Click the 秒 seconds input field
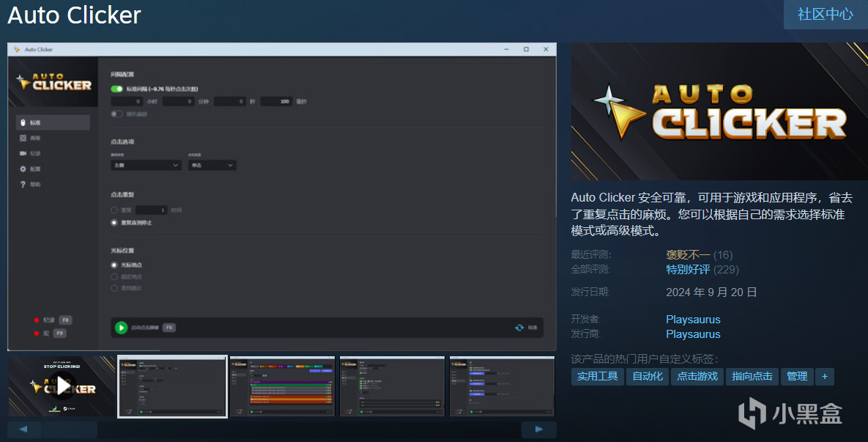This screenshot has height=442, width=868. click(230, 101)
